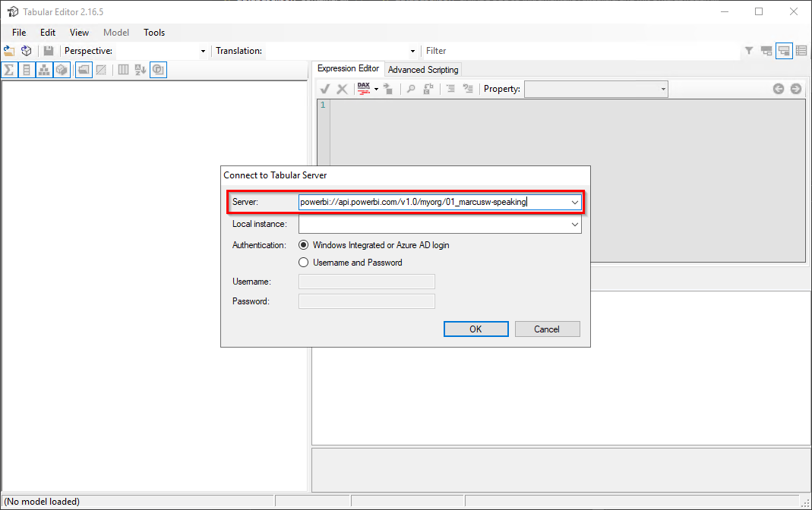Open the Edit menu

pos(48,32)
